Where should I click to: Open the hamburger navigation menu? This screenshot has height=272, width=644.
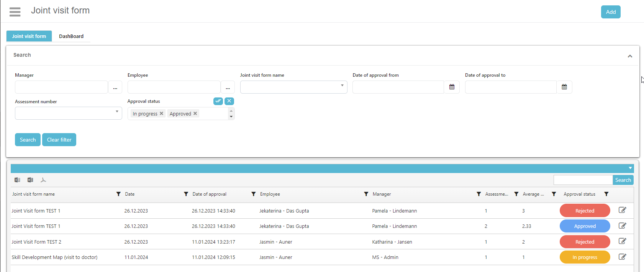[x=15, y=12]
